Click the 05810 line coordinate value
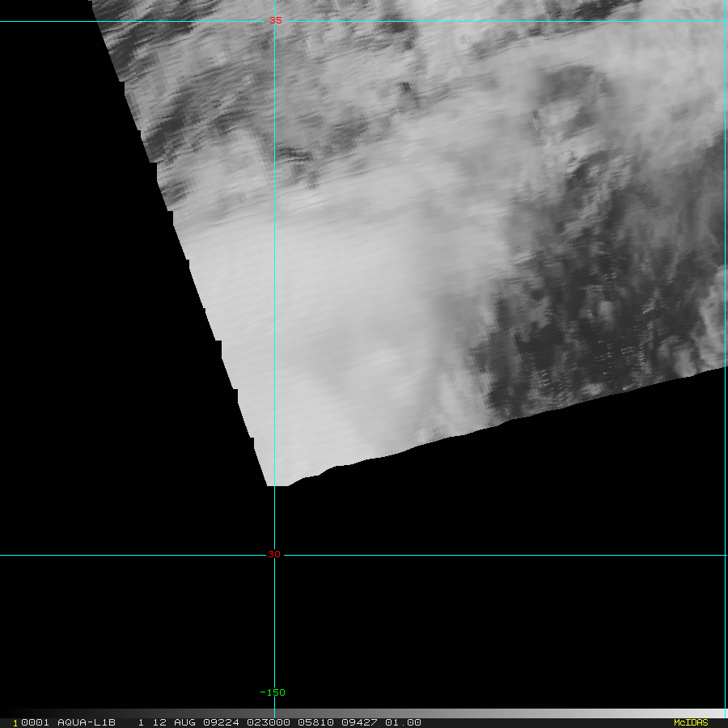Viewport: 728px width, 728px height. 315,722
